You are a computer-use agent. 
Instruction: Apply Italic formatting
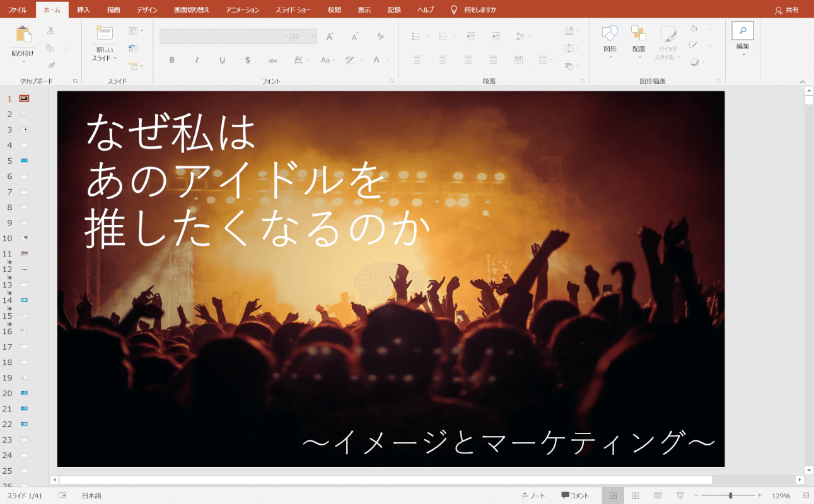(196, 60)
